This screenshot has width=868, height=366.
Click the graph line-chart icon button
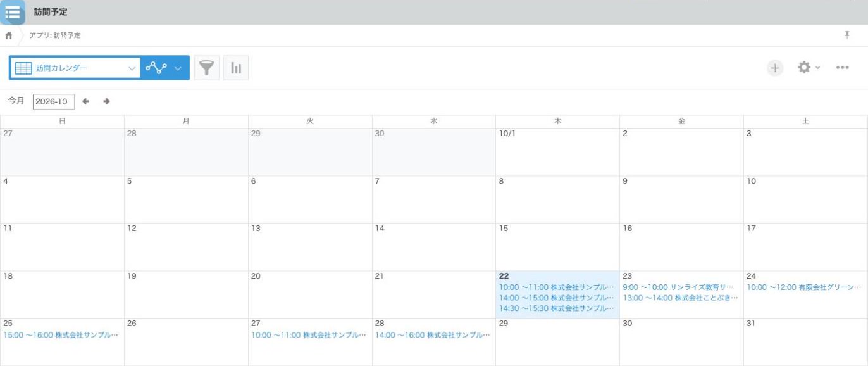coord(156,68)
